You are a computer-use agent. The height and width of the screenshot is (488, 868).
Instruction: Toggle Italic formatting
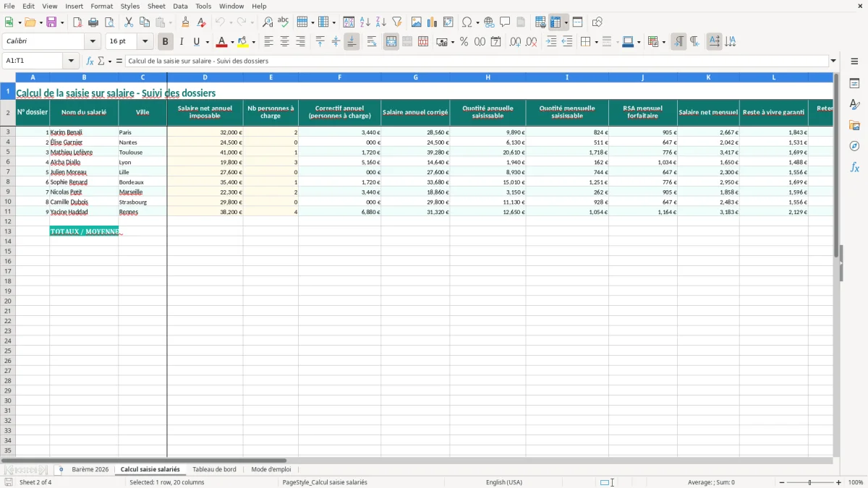point(182,42)
